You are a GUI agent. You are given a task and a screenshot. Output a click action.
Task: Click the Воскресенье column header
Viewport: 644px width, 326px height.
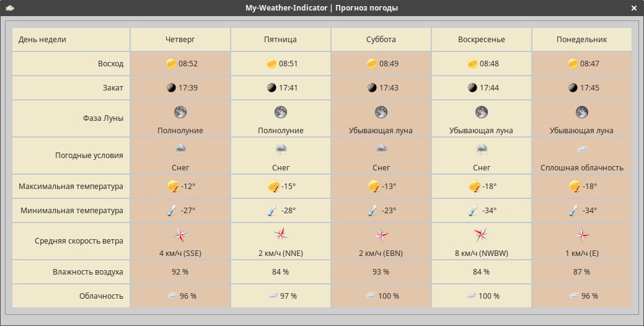click(482, 40)
